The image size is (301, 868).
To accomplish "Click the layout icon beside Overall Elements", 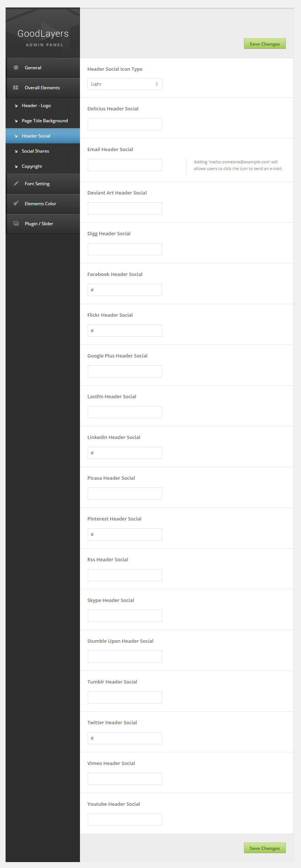I will click(x=16, y=87).
